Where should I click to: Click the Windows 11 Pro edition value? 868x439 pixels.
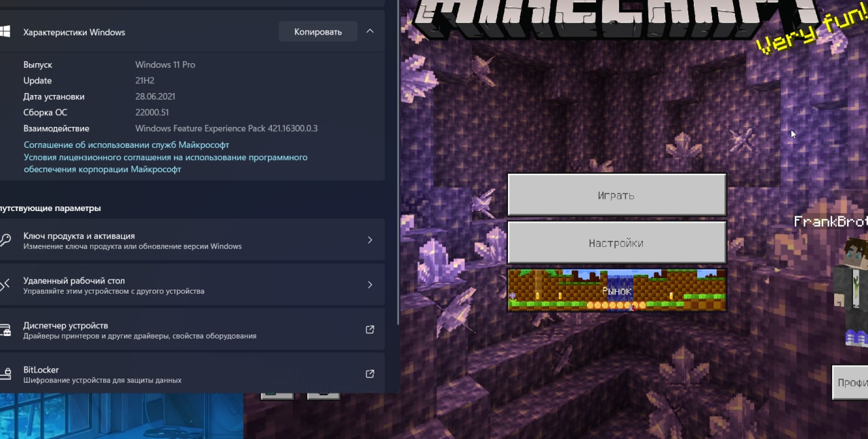[x=165, y=64]
